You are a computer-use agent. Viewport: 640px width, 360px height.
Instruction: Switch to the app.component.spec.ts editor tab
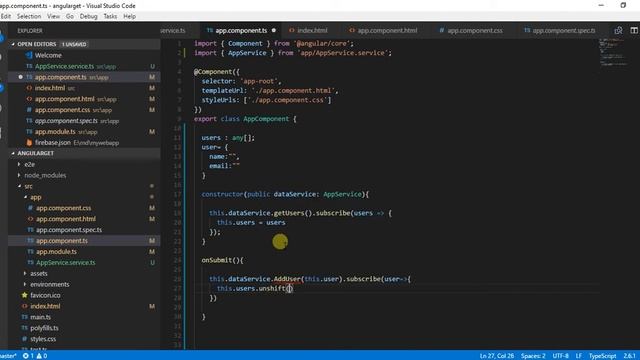pos(560,31)
